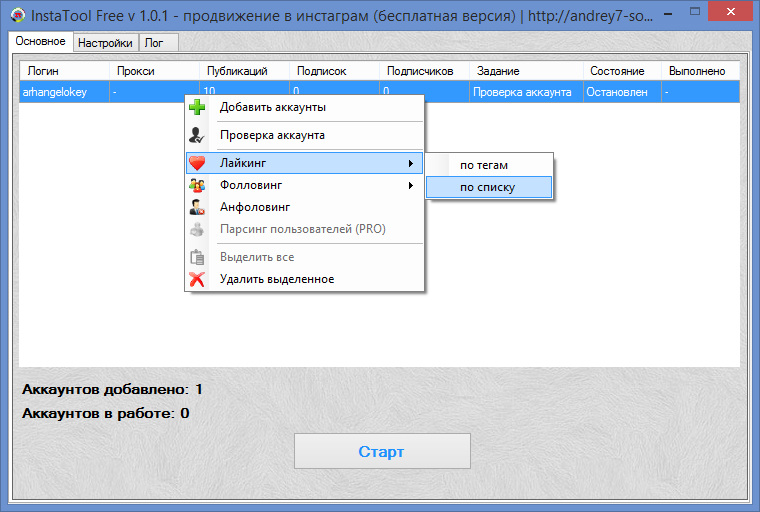
Task: Select the arhangelokey login cell
Action: tap(64, 92)
